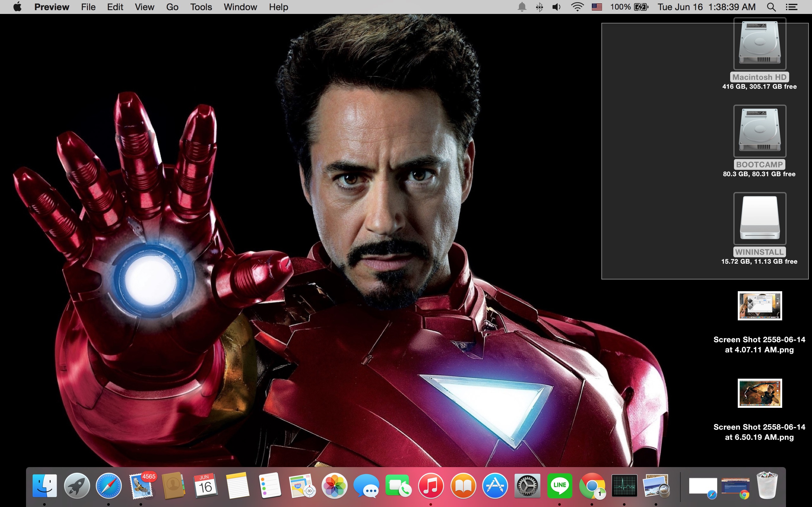Select the 4.07.11 AM screenshot thumbnail
This screenshot has width=812, height=507.
pyautogui.click(x=759, y=305)
